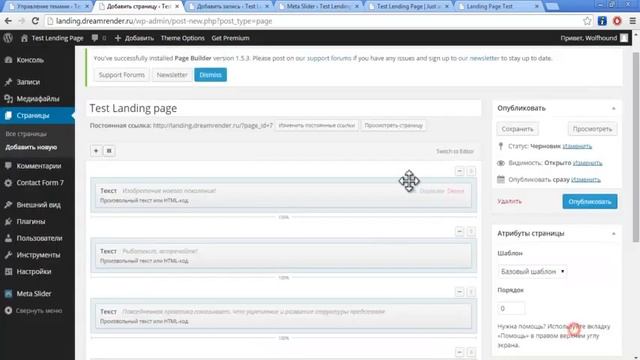Click the Просмотреть страницу button
The width and height of the screenshot is (640, 360).
(393, 125)
